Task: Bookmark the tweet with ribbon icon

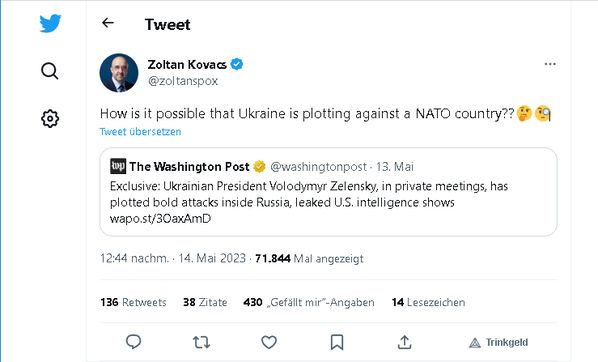Action: [337, 342]
